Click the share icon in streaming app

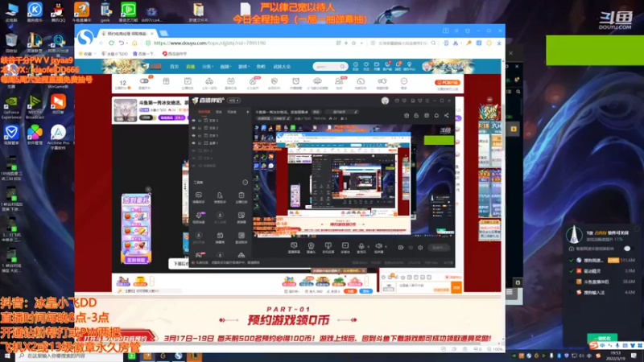pos(447,115)
